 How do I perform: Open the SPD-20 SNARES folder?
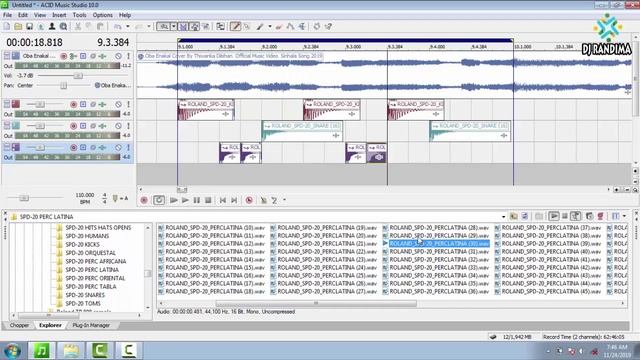85,295
